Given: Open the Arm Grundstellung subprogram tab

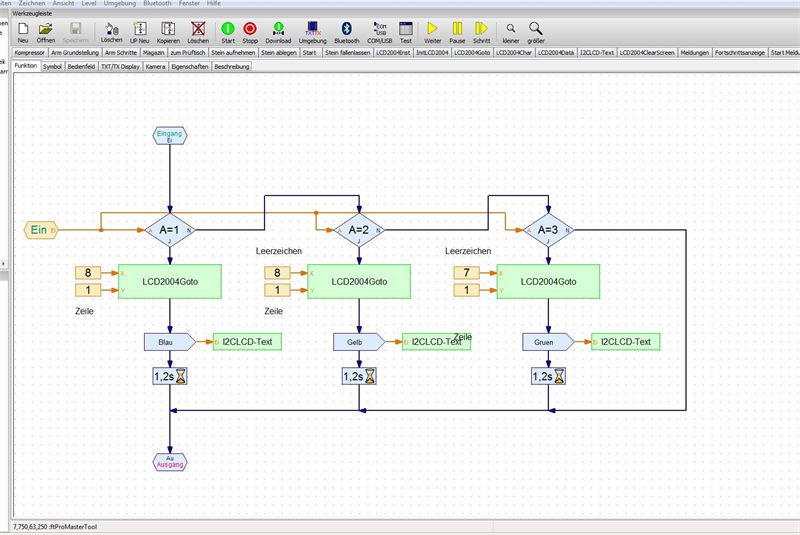Looking at the screenshot, I should tap(75, 53).
